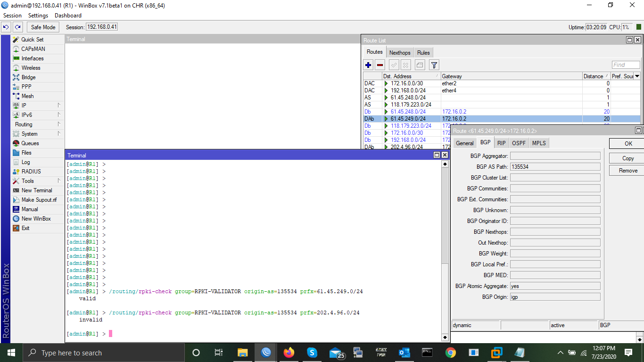The height and width of the screenshot is (362, 644).
Task: Open the MPLS tab of Route window
Action: (x=539, y=143)
